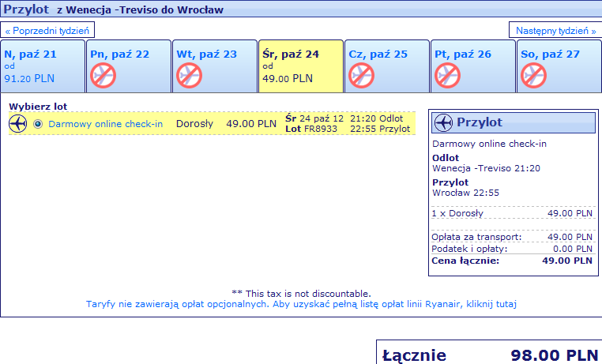Click the Cena łącznie row in summary
Image resolution: width=602 pixels, height=364 pixels.
coord(512,260)
